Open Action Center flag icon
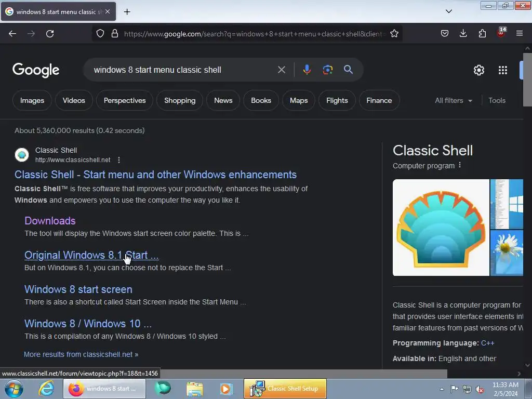Image resolution: width=532 pixels, height=399 pixels. pos(454,389)
